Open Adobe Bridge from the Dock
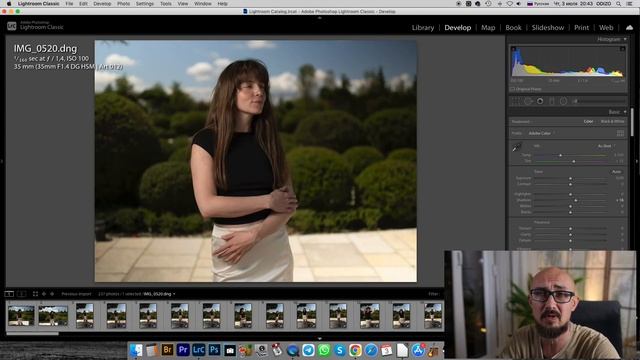 coord(167,350)
